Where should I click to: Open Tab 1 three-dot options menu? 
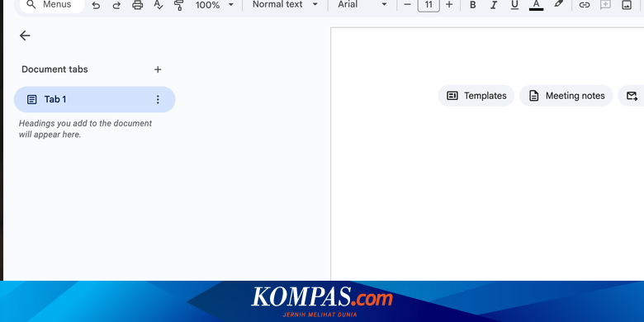click(158, 99)
